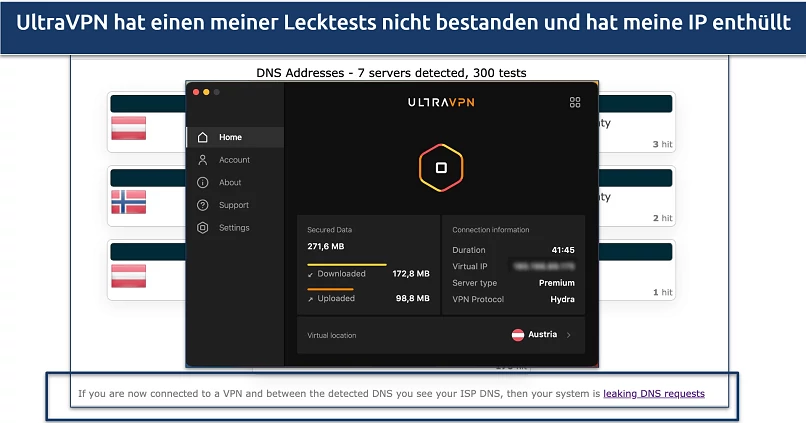The image size is (806, 423).
Task: Minimize UltraVPN window with yellow button
Action: (206, 92)
